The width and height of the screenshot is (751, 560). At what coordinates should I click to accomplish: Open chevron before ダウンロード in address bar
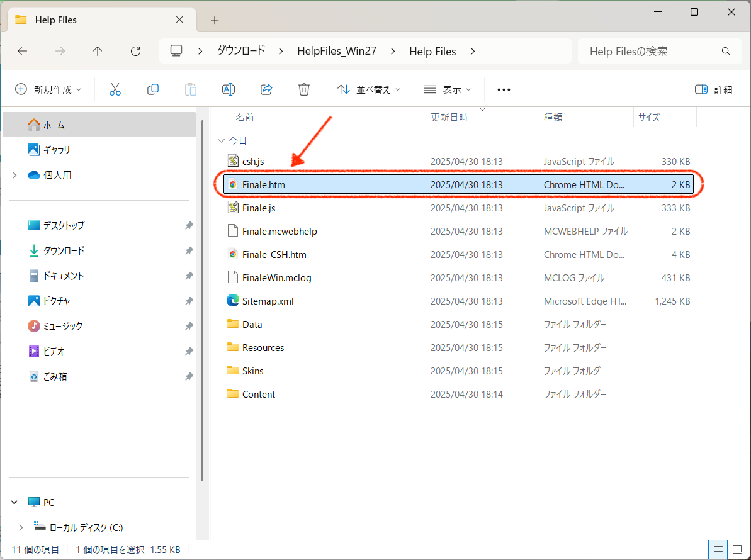[200, 51]
